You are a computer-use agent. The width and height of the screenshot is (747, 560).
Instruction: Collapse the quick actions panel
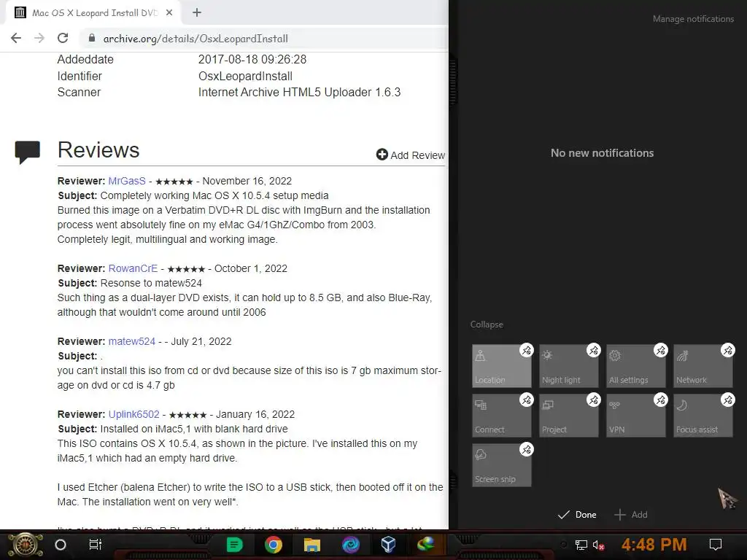pyautogui.click(x=487, y=324)
